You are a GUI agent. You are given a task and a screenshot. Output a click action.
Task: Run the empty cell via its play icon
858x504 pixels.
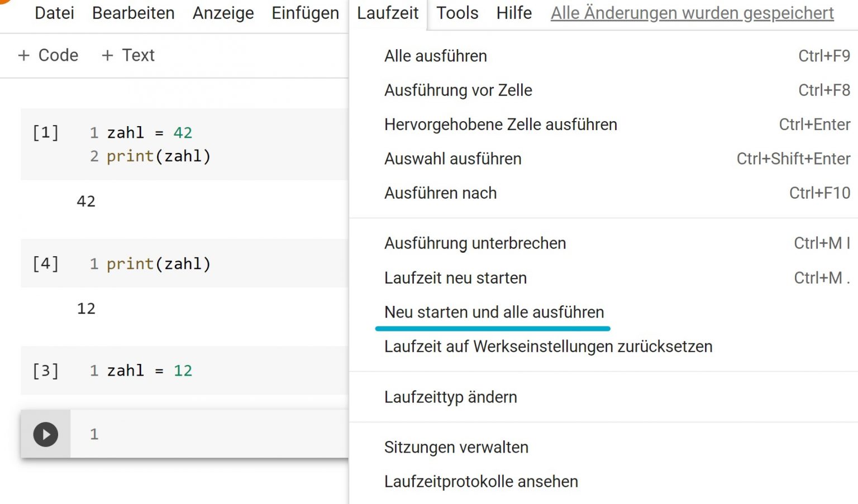(46, 434)
